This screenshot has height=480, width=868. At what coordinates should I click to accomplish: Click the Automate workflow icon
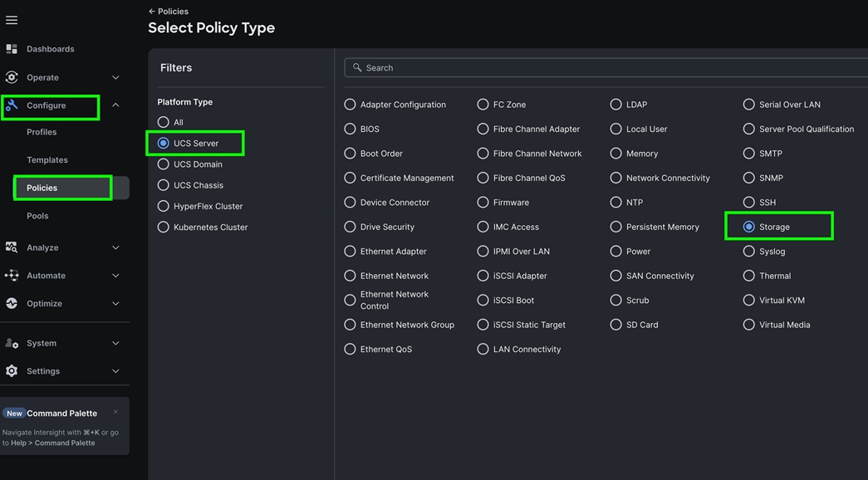point(12,275)
